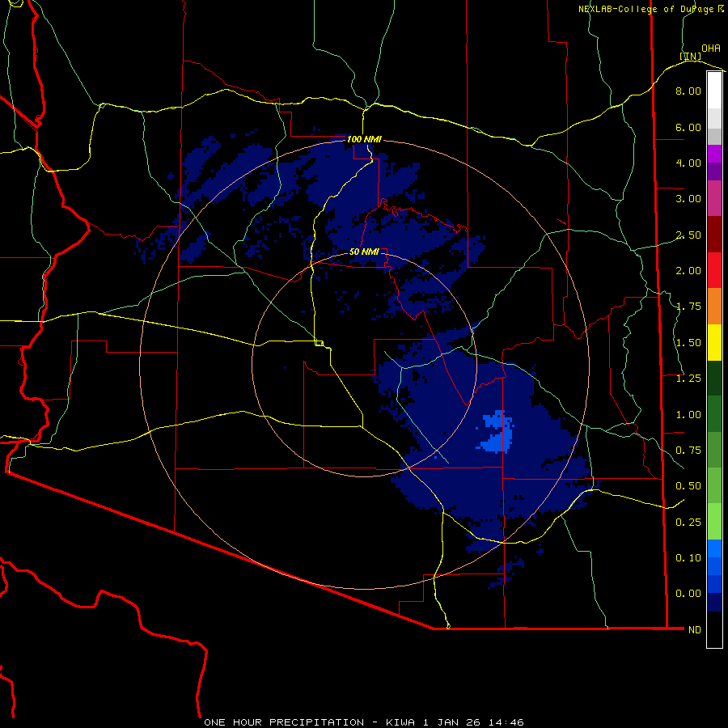728x728 pixels.
Task: Select the white swatch atop the legend
Action: [714, 91]
